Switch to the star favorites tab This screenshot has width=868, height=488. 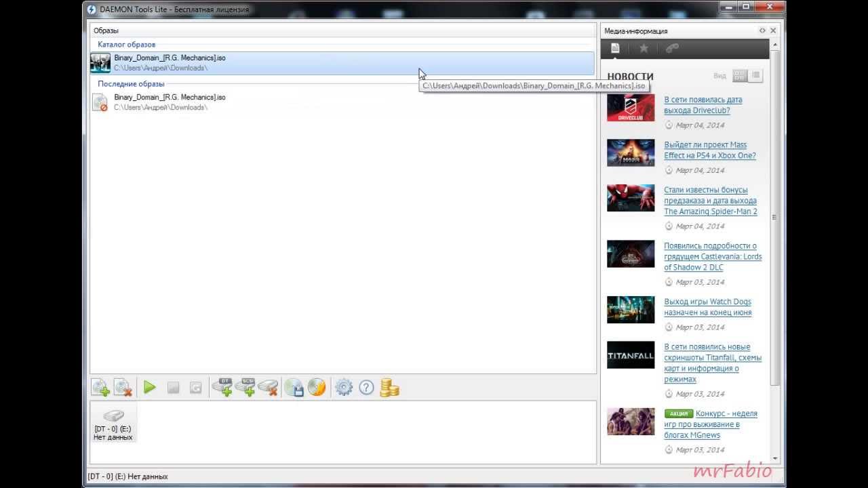(x=644, y=48)
